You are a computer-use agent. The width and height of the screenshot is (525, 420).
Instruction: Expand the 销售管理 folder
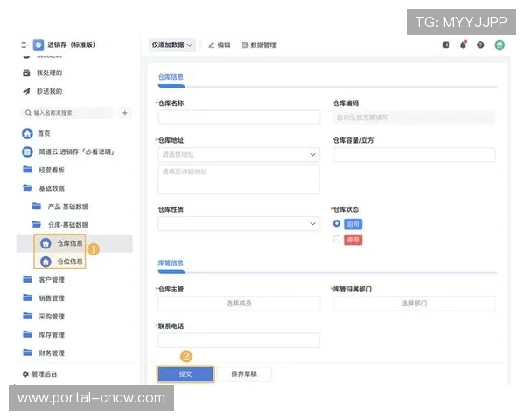pyautogui.click(x=44, y=298)
